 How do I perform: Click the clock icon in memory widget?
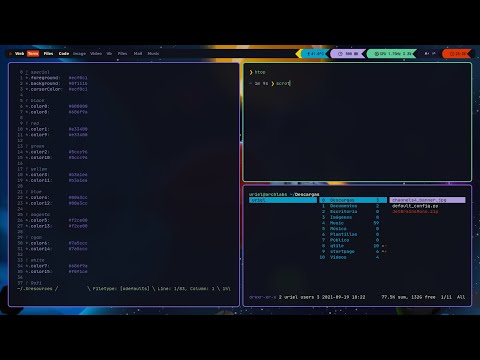(x=340, y=54)
